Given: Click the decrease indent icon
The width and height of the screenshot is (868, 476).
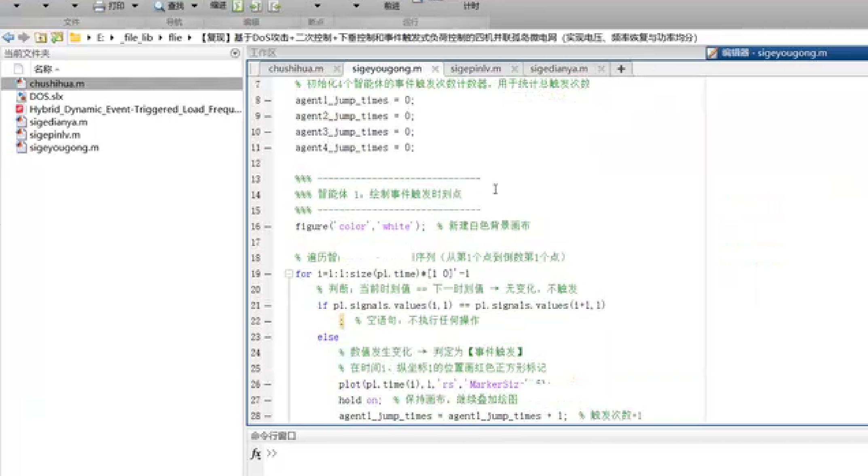Looking at the screenshot, I should (275, 6).
